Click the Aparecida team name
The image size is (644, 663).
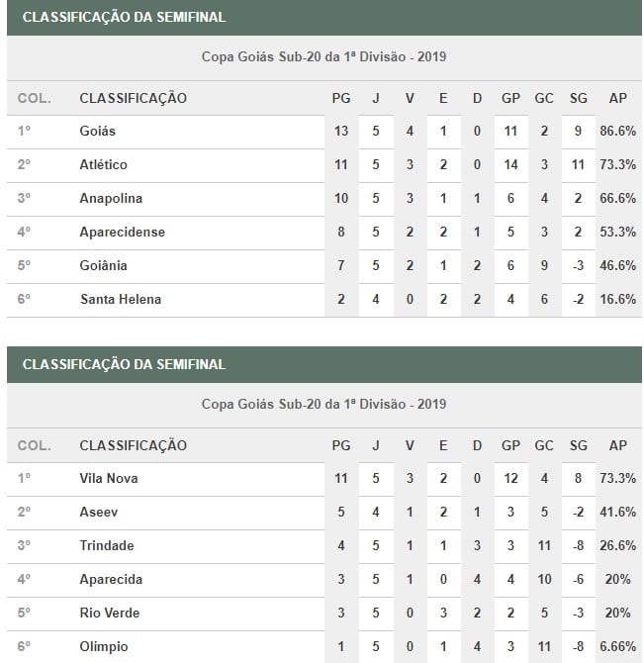[111, 579]
